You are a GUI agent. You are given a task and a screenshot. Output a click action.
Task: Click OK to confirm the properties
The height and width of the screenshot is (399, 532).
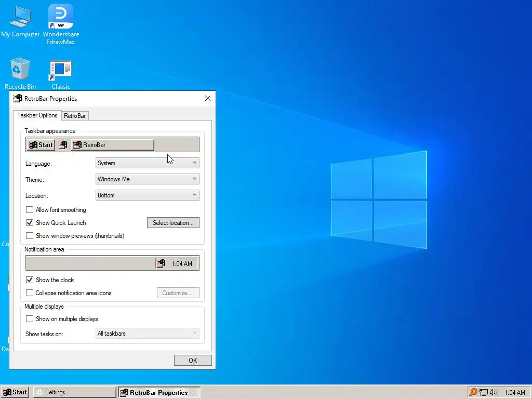click(x=193, y=361)
